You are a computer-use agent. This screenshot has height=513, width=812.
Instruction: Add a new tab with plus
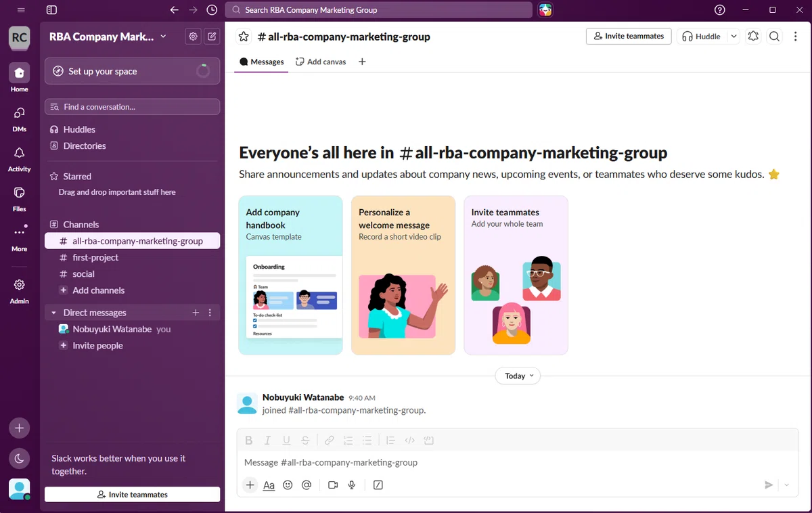[362, 62]
